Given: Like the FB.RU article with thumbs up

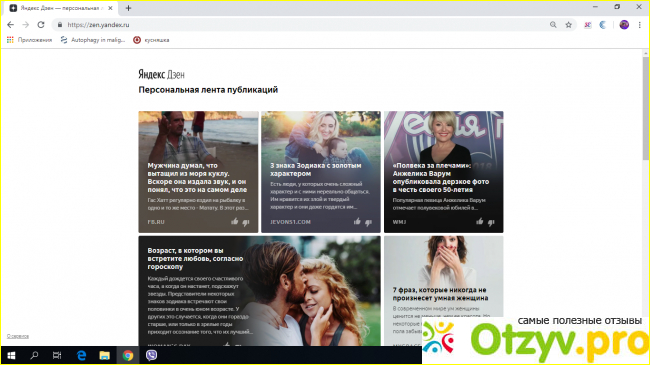Looking at the screenshot, I should (x=235, y=221).
